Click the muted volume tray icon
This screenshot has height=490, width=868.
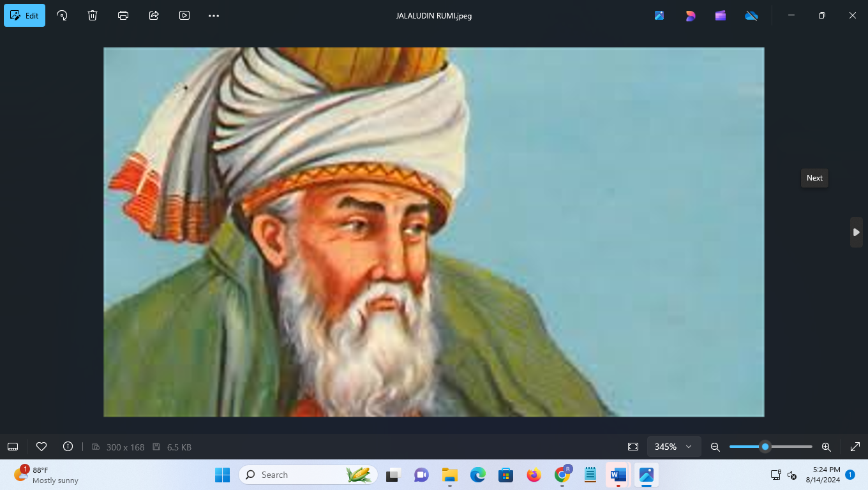[x=792, y=475]
